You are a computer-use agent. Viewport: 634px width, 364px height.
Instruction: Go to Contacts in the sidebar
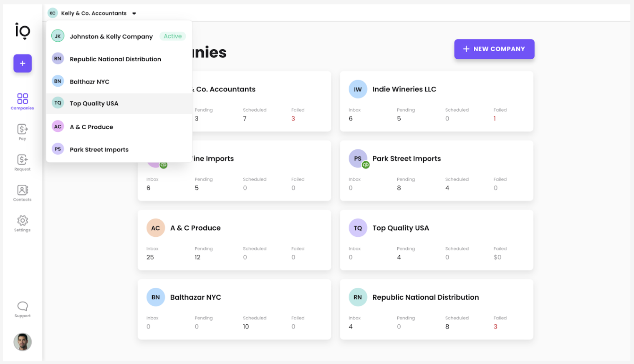(23, 193)
